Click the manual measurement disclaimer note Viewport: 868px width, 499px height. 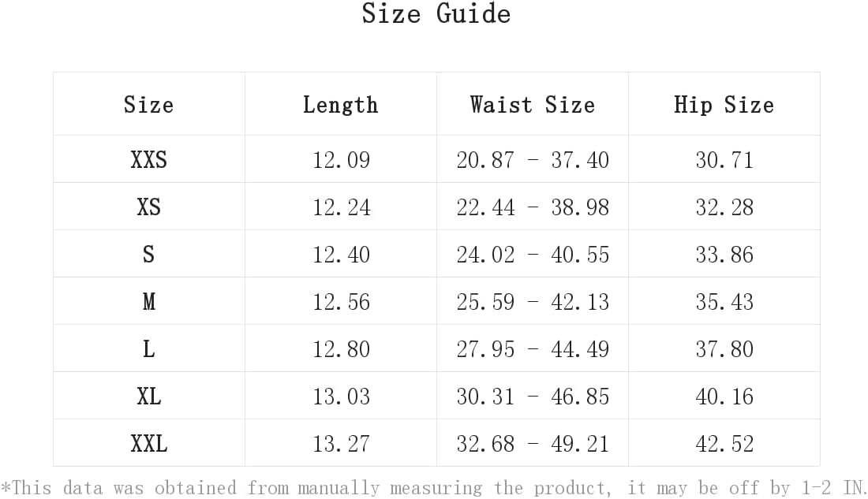[x=434, y=488]
